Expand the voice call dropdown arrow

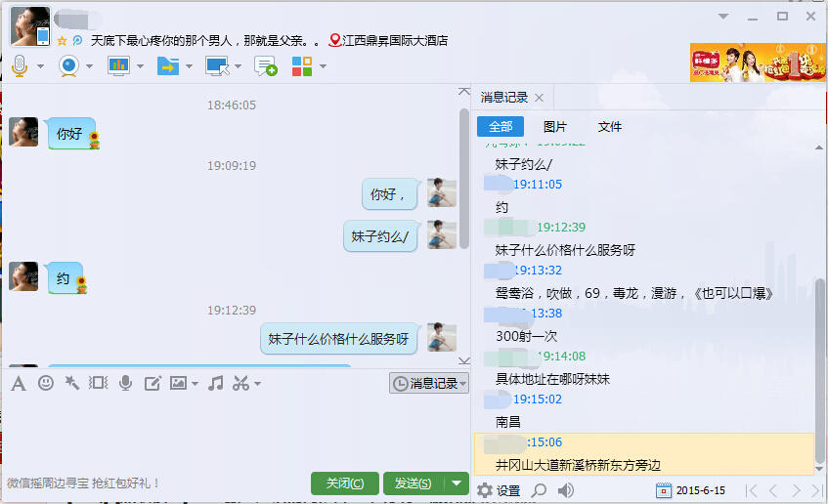[x=41, y=67]
